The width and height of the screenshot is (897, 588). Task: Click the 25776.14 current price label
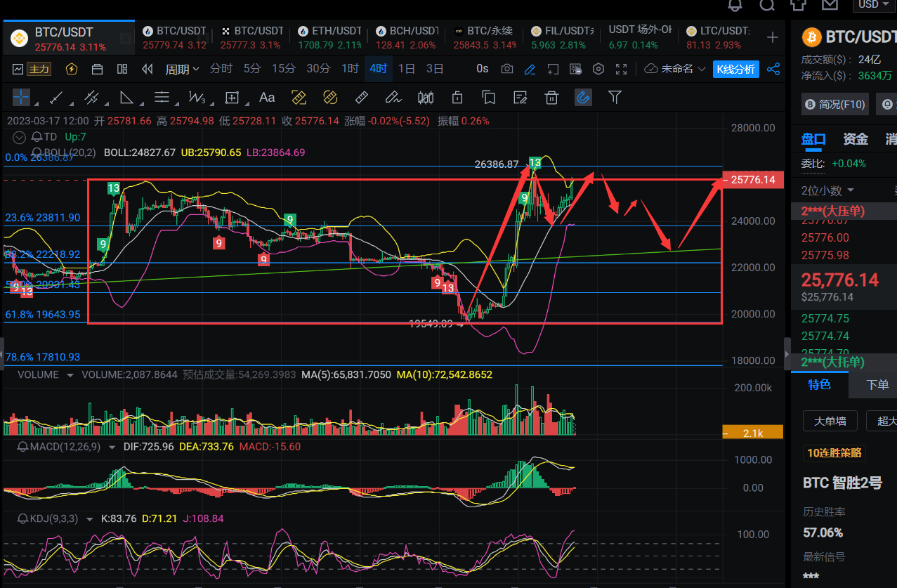pos(752,180)
